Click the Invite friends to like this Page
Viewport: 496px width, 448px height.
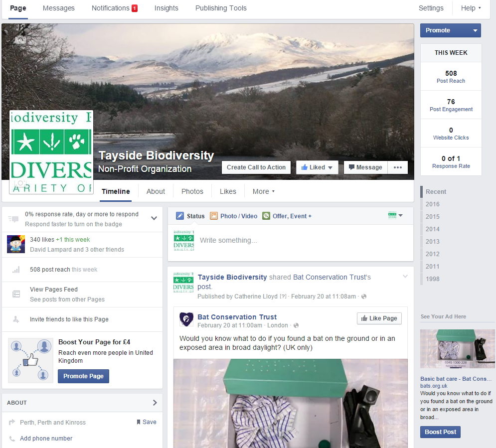click(x=69, y=319)
